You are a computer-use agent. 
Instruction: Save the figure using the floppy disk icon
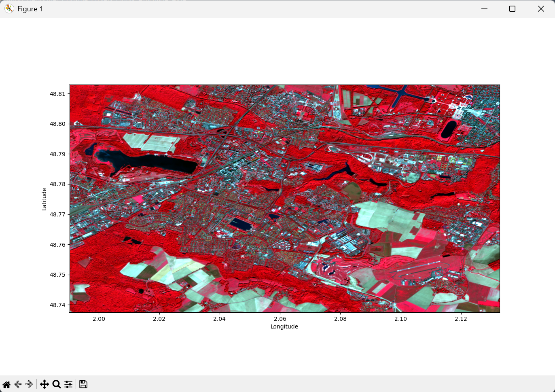click(x=83, y=384)
